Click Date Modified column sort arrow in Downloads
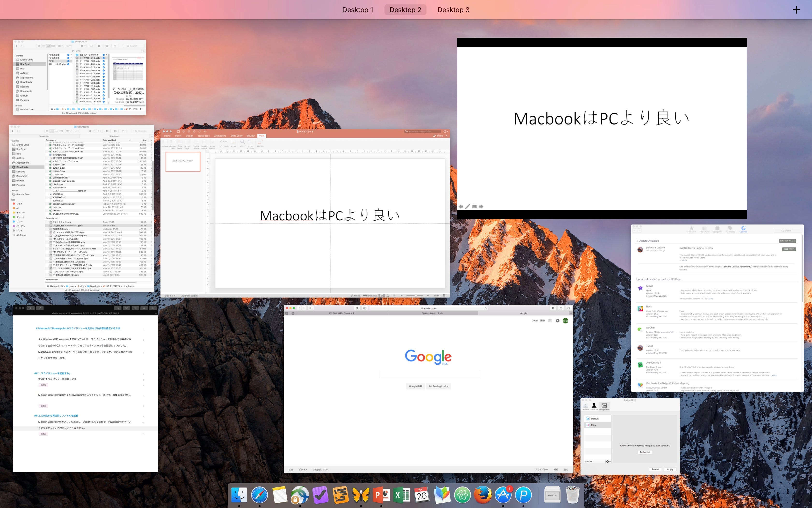The height and width of the screenshot is (508, 812). (x=130, y=140)
